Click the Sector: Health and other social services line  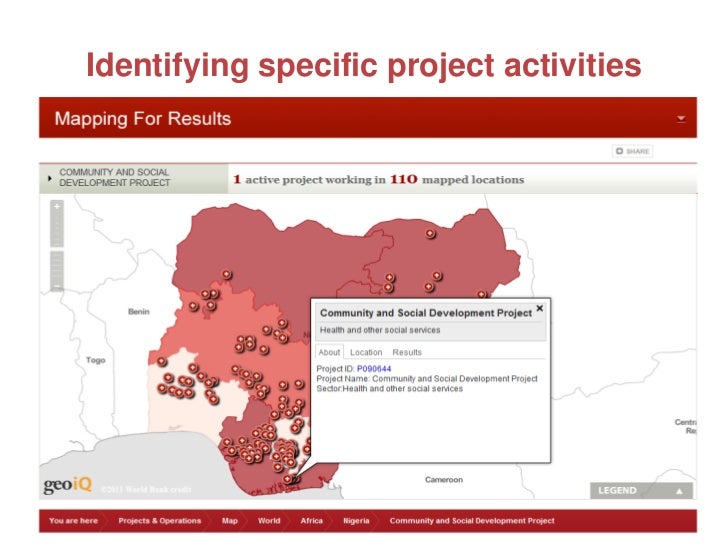click(390, 389)
